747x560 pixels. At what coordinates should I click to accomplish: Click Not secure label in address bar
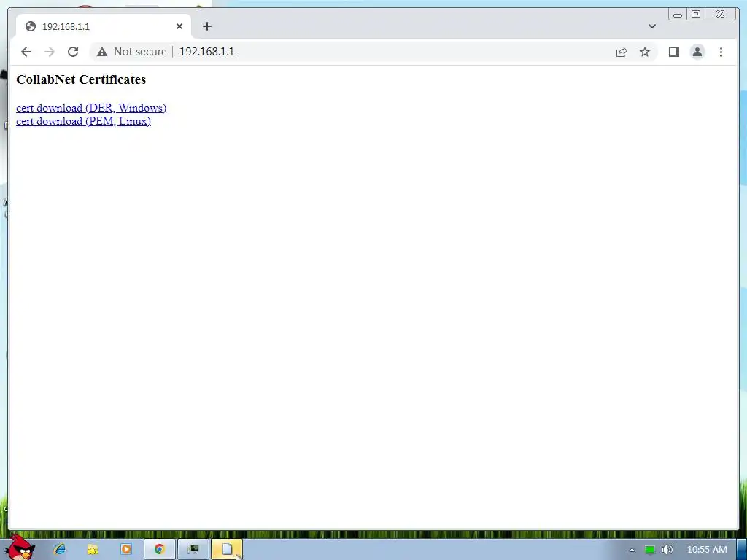coord(140,52)
